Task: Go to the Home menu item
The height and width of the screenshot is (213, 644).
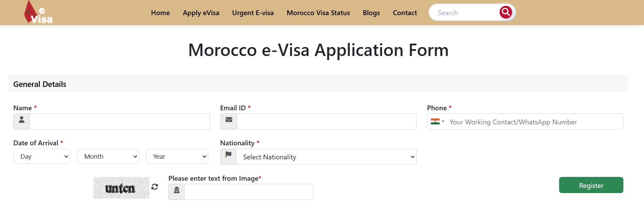Action: click(x=160, y=13)
